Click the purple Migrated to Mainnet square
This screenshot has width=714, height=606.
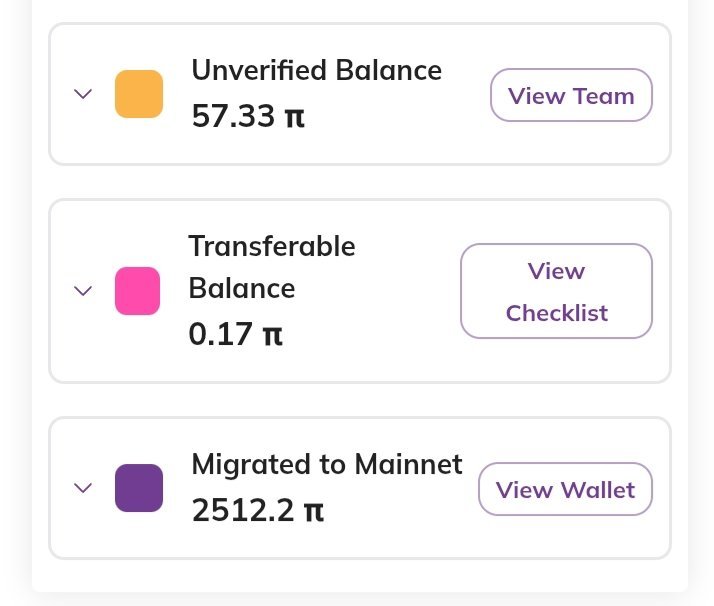click(139, 488)
